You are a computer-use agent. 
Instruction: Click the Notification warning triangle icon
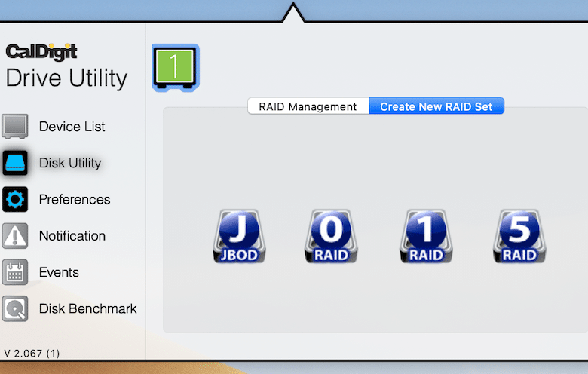point(15,235)
